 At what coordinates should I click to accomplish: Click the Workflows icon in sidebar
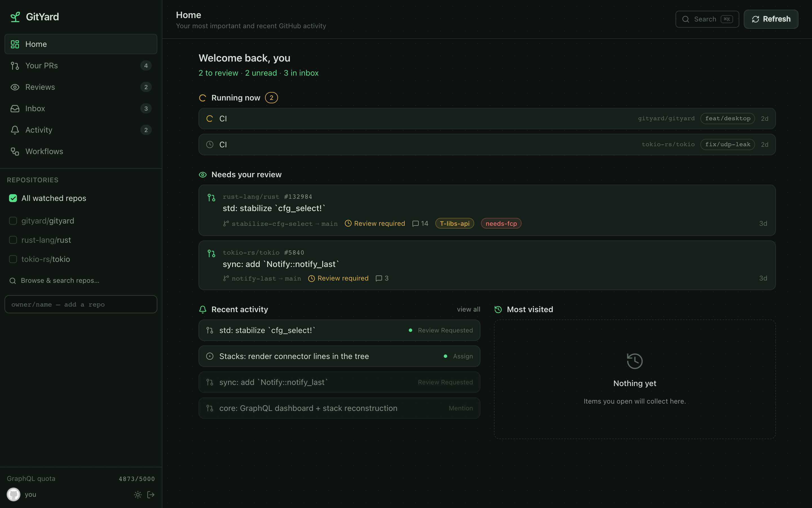click(x=15, y=152)
